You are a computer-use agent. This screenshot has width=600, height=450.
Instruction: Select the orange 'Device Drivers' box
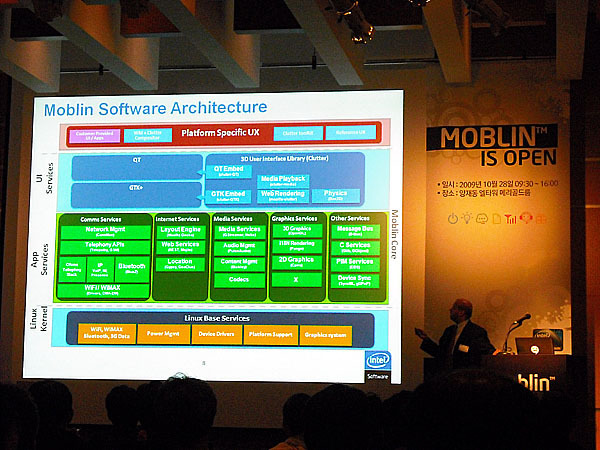tap(217, 334)
